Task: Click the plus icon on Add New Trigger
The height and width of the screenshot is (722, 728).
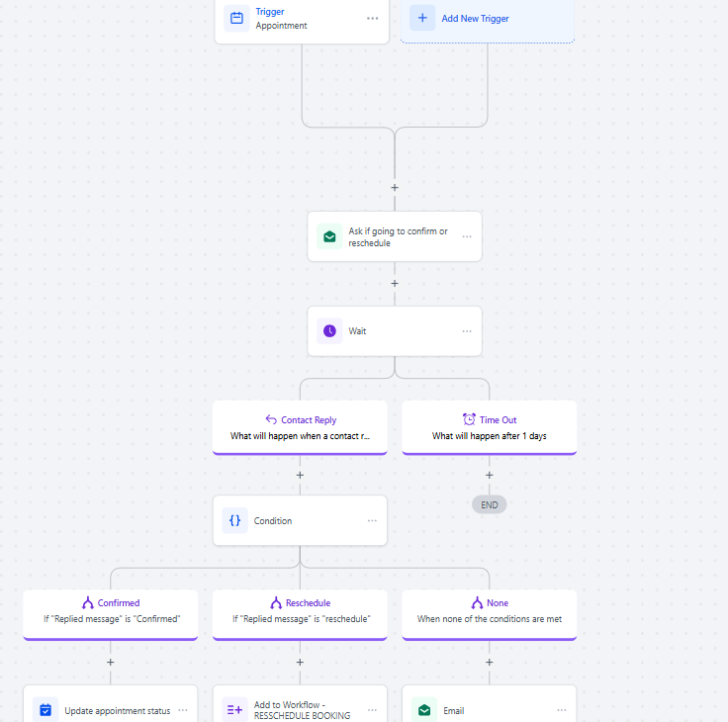Action: [422, 18]
